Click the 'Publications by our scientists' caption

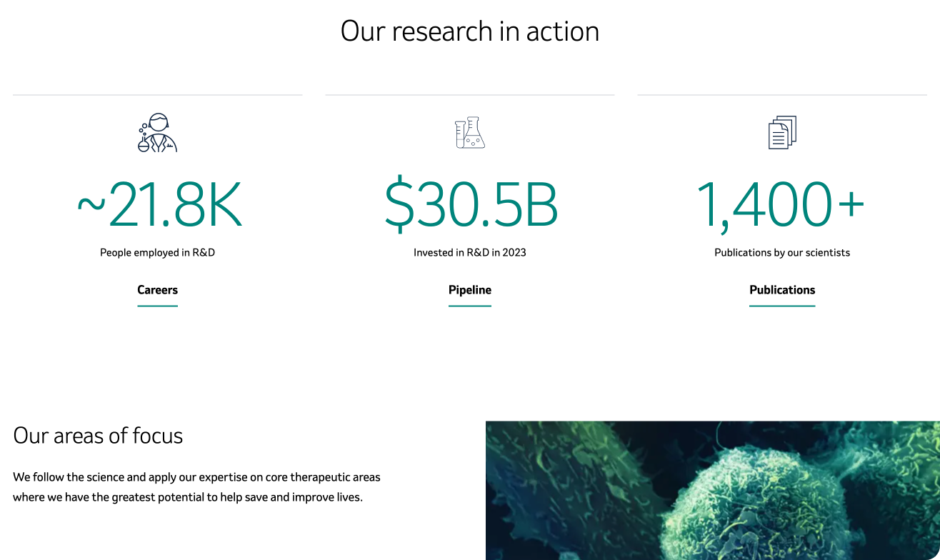pos(782,253)
